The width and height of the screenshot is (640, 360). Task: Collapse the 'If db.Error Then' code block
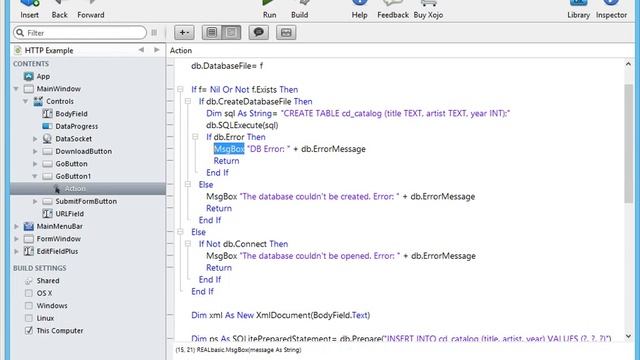click(195, 136)
